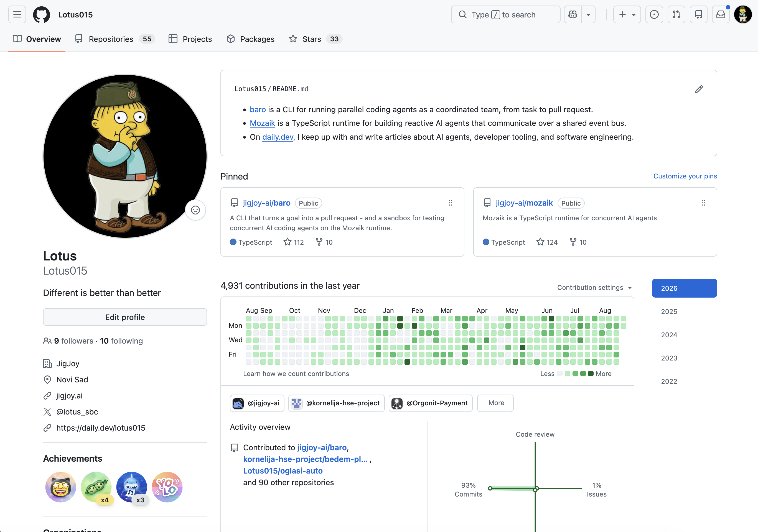Filter activity by @kornelija-hse-project organization
Screen dimensions: 758x532
[337, 403]
